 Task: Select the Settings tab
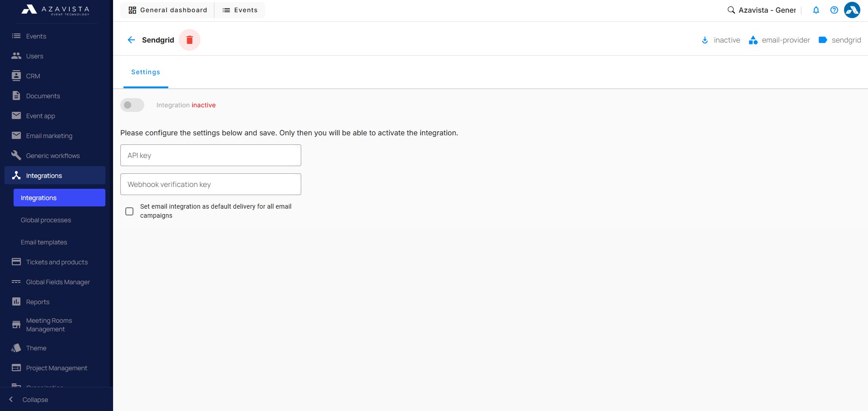pyautogui.click(x=146, y=72)
